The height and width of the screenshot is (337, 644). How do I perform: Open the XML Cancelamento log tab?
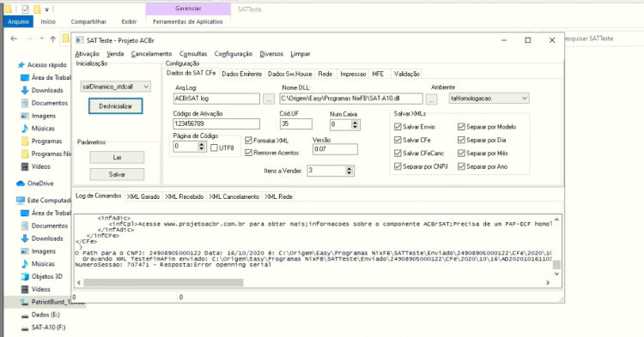234,196
